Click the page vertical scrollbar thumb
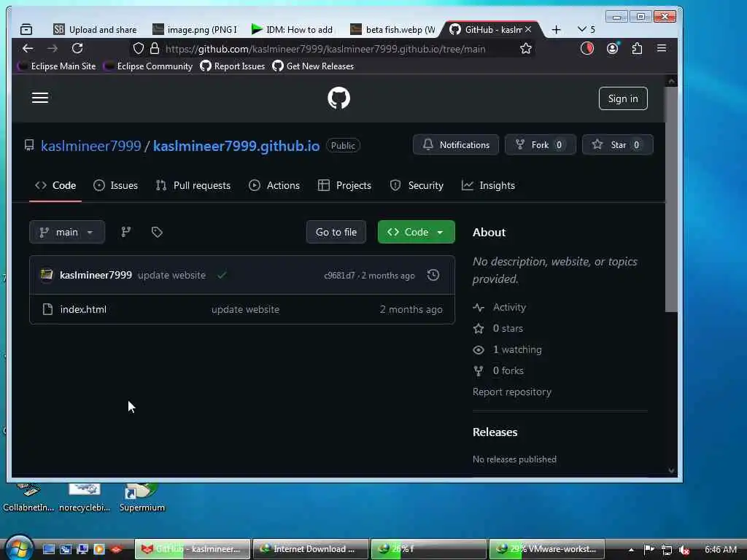The height and width of the screenshot is (560, 747). click(671, 199)
